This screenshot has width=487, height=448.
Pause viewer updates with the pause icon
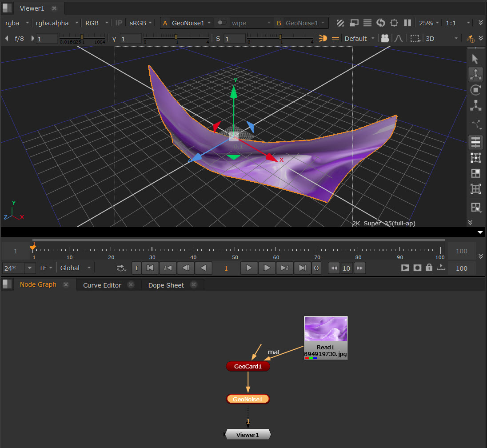(407, 23)
